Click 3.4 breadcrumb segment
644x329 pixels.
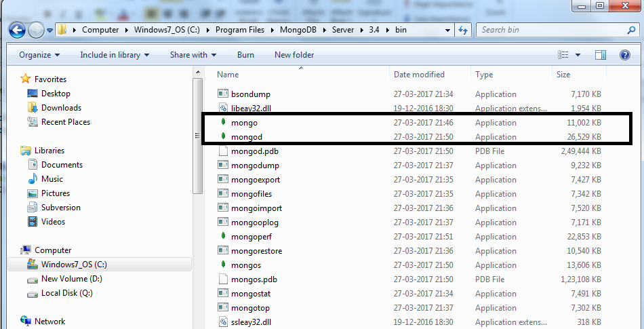click(374, 30)
